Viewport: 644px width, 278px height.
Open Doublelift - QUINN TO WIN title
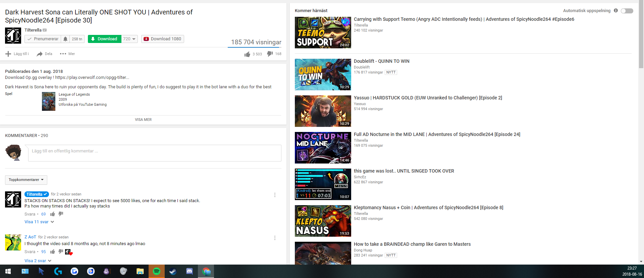382,61
